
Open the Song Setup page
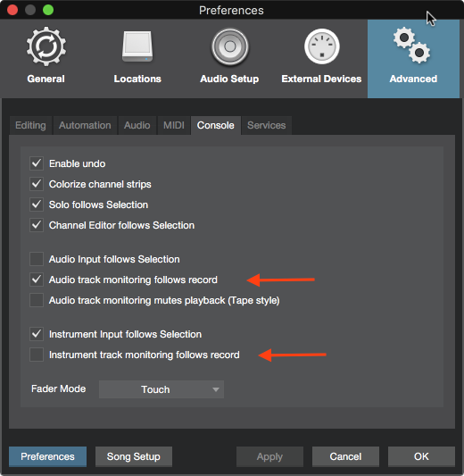pos(134,456)
